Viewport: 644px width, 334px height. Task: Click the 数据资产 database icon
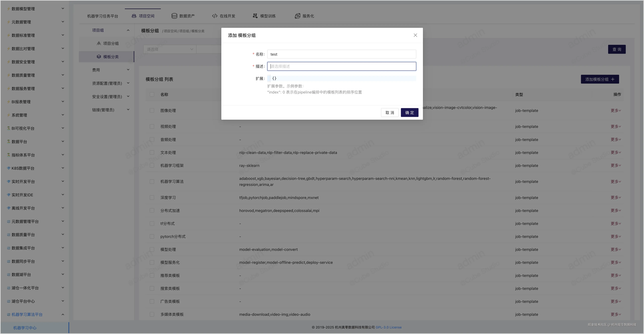pyautogui.click(x=174, y=16)
